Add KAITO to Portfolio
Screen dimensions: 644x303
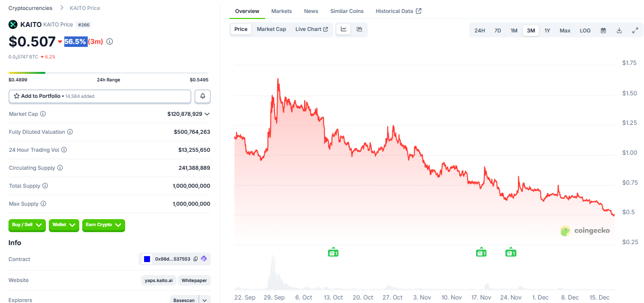[x=100, y=96]
